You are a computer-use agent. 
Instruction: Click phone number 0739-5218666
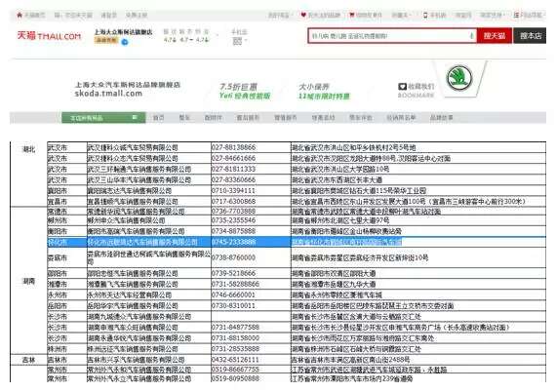233,273
